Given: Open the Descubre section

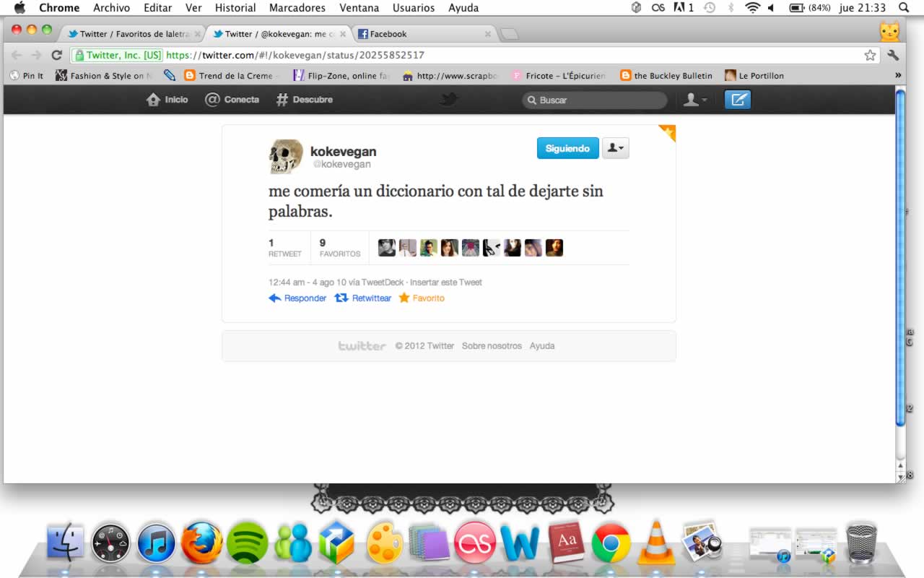Looking at the screenshot, I should [x=305, y=100].
